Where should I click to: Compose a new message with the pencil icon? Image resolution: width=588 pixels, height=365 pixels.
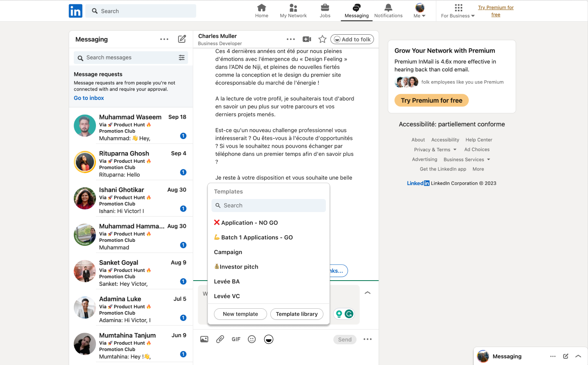(182, 39)
